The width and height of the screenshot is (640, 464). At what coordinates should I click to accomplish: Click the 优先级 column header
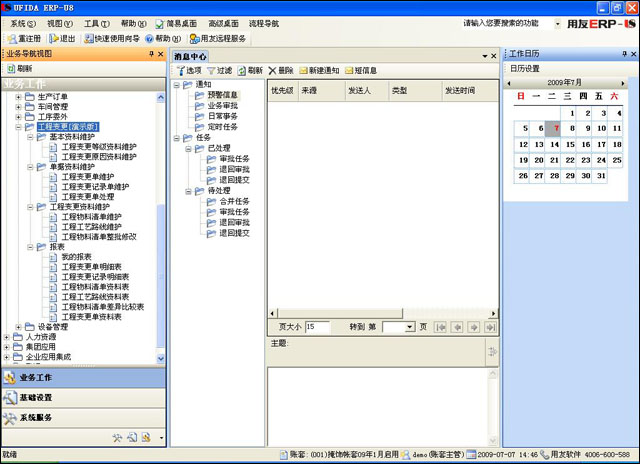pyautogui.click(x=282, y=91)
